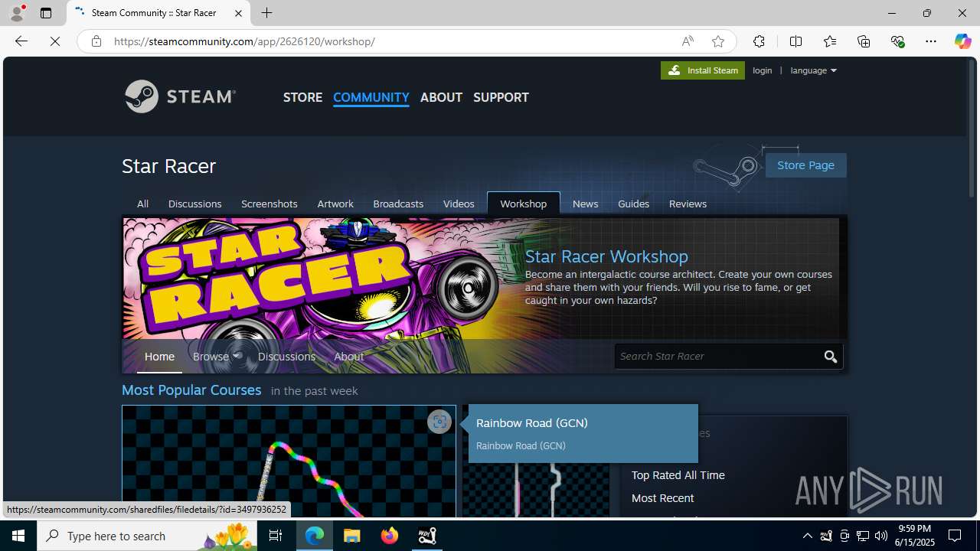Click the browser back arrow
Image resolution: width=980 pixels, height=551 pixels.
click(21, 41)
